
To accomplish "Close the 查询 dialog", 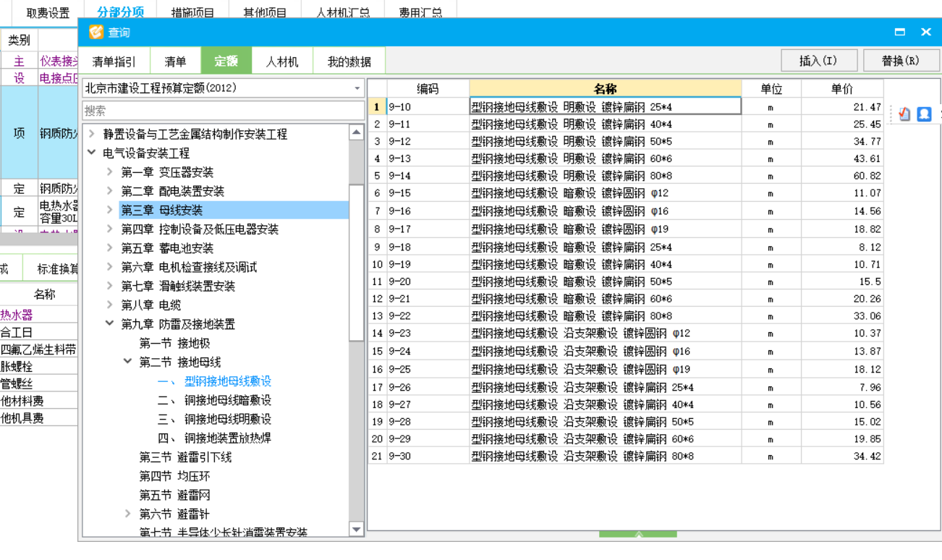I will click(926, 32).
